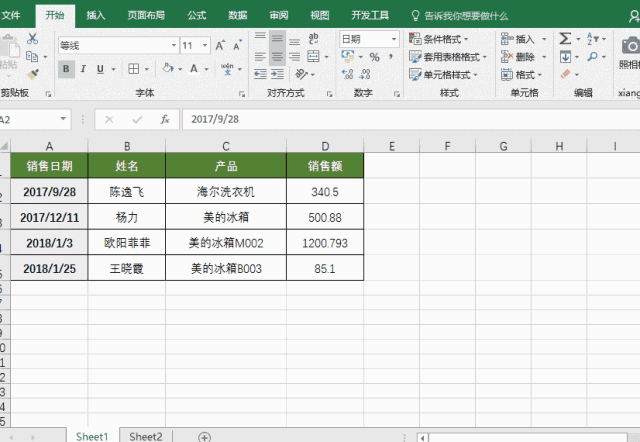Image resolution: width=640 pixels, height=442 pixels.
Task: Open the font name dropdown
Action: (x=174, y=45)
